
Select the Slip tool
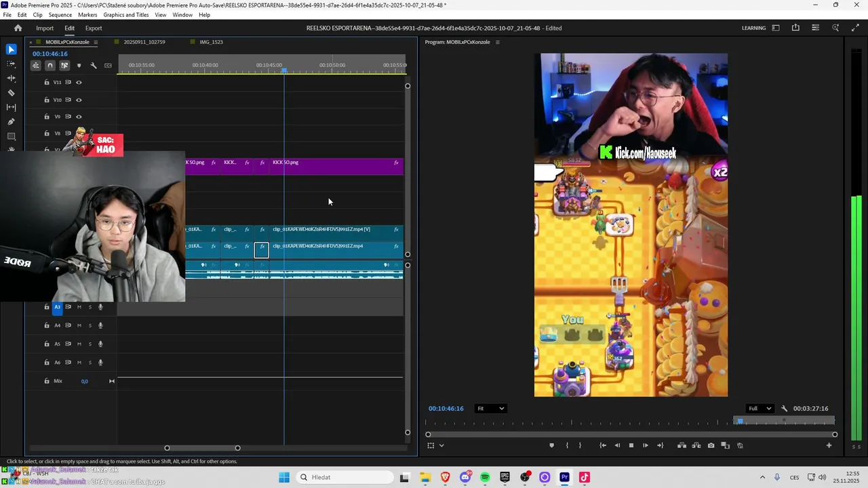coord(11,107)
